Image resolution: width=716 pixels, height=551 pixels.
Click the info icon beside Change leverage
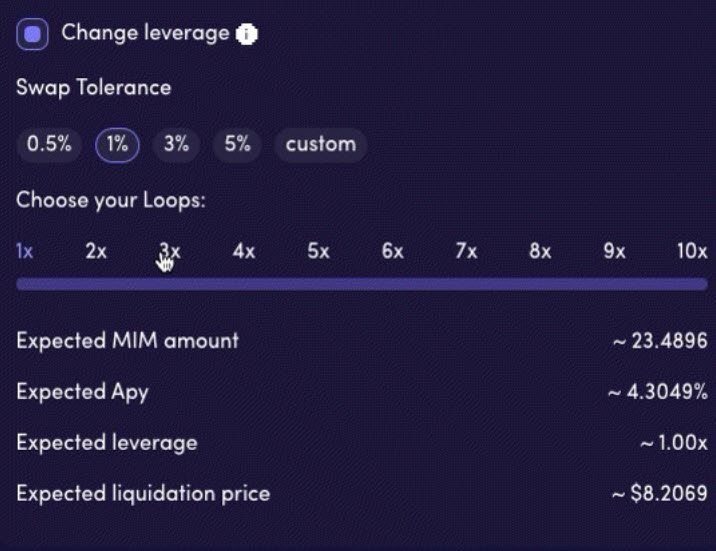click(x=247, y=35)
